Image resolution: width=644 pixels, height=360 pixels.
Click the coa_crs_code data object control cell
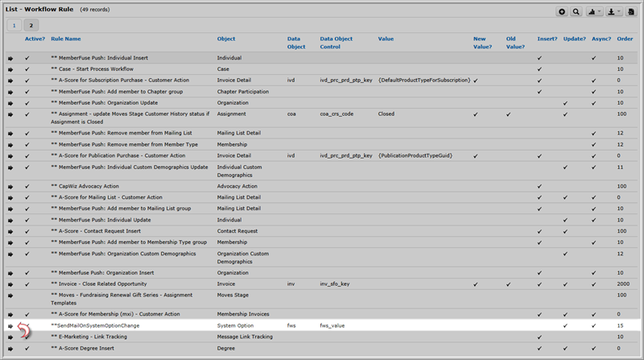[336, 114]
